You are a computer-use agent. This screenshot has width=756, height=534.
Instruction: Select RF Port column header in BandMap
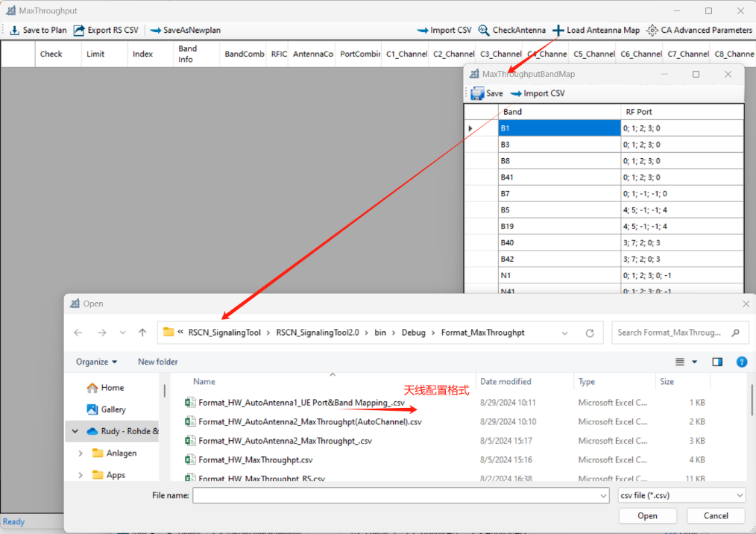click(681, 111)
